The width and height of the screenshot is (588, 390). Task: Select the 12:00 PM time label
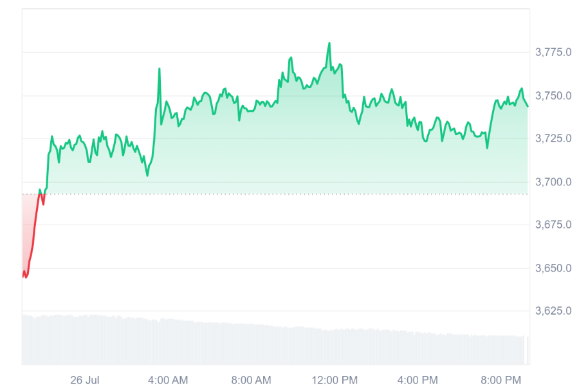335,380
